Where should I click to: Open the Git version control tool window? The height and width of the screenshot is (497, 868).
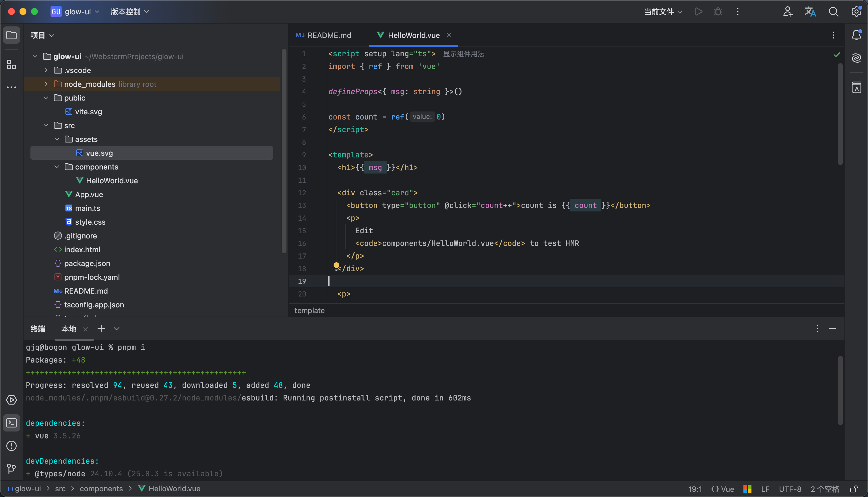coord(11,469)
